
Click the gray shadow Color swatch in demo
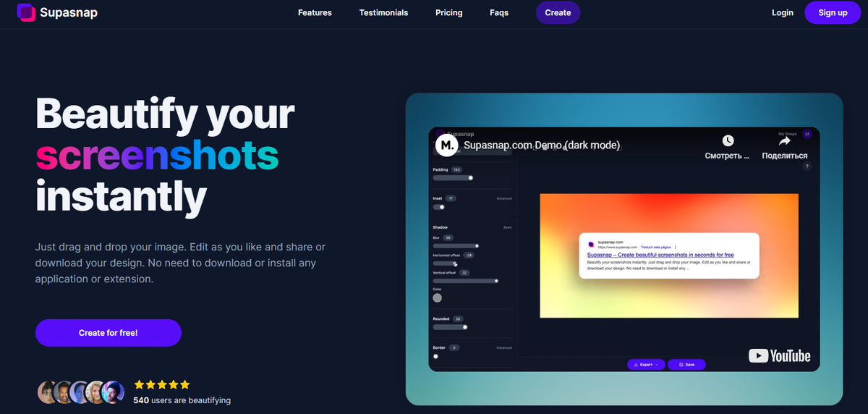pyautogui.click(x=437, y=297)
